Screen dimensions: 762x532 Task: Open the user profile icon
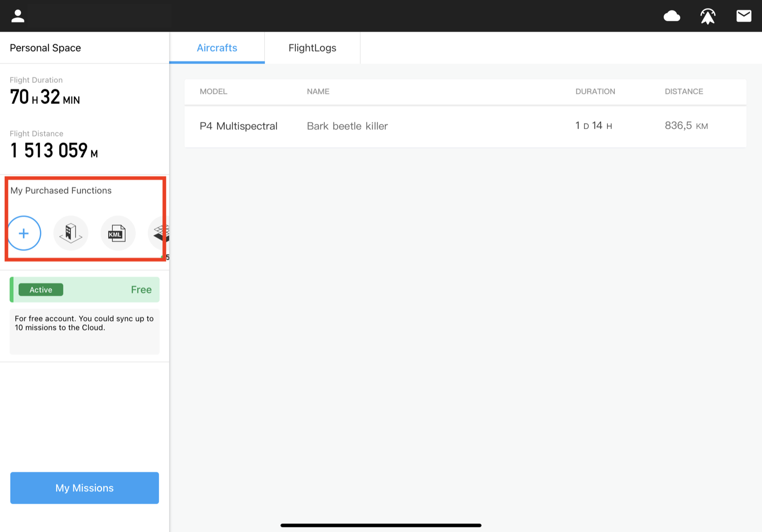point(18,16)
